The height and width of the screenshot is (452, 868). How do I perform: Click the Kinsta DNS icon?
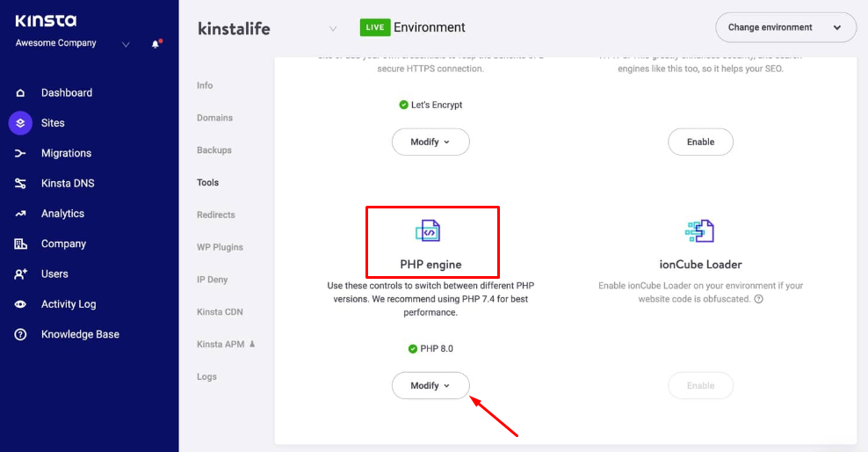click(x=20, y=184)
